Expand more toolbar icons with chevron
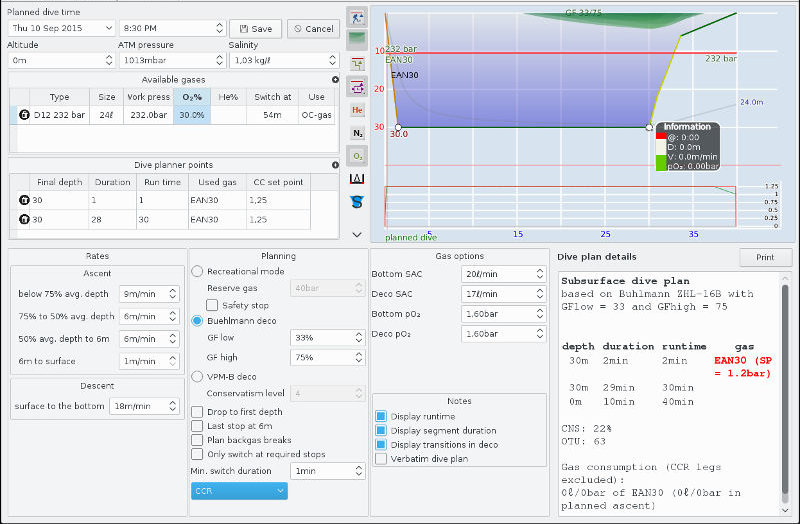This screenshot has height=524, width=800. [x=358, y=234]
